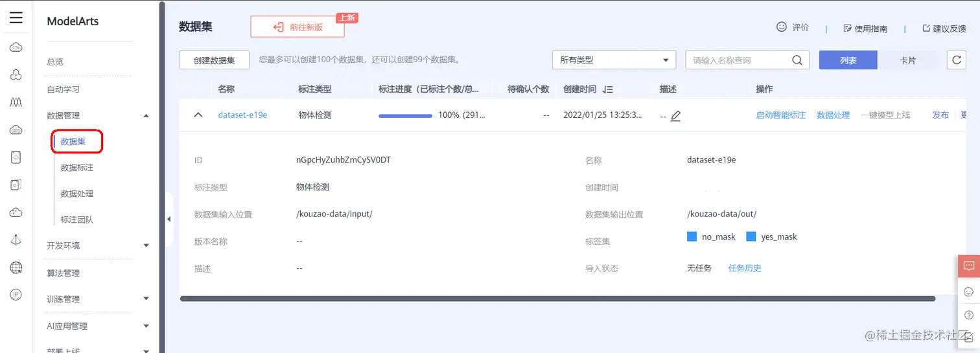The height and width of the screenshot is (353, 980).
Task: Click the document copy icon in the left rail
Action: 16,185
